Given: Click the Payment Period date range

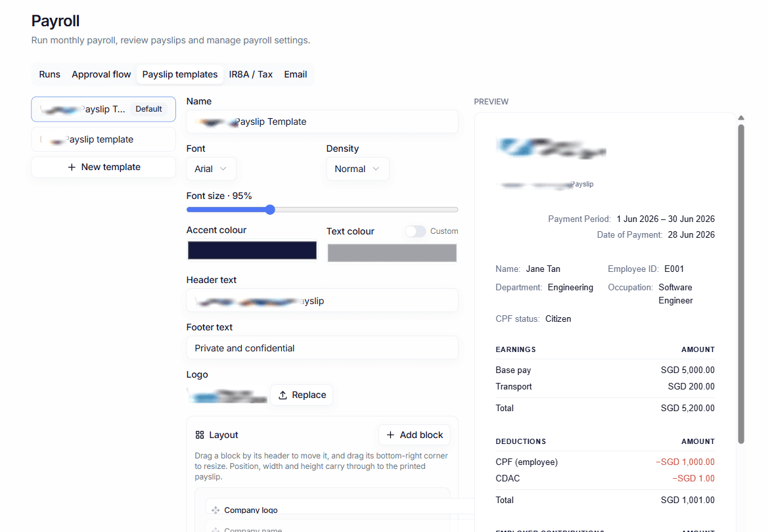Looking at the screenshot, I should coord(666,219).
